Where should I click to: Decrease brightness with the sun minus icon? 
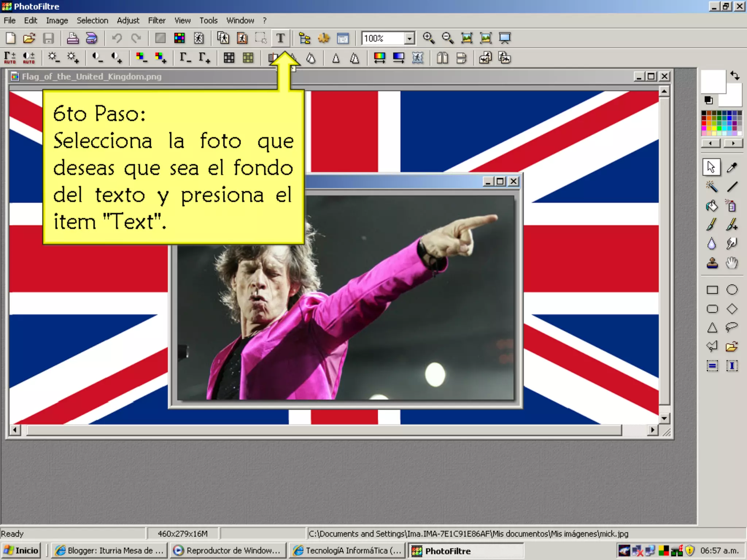pyautogui.click(x=54, y=58)
